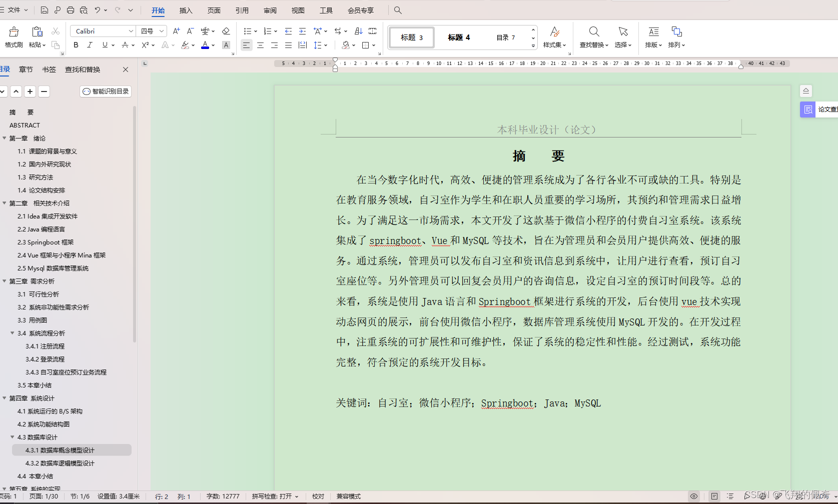Click the text highlight color swatch
838x504 pixels.
click(185, 45)
